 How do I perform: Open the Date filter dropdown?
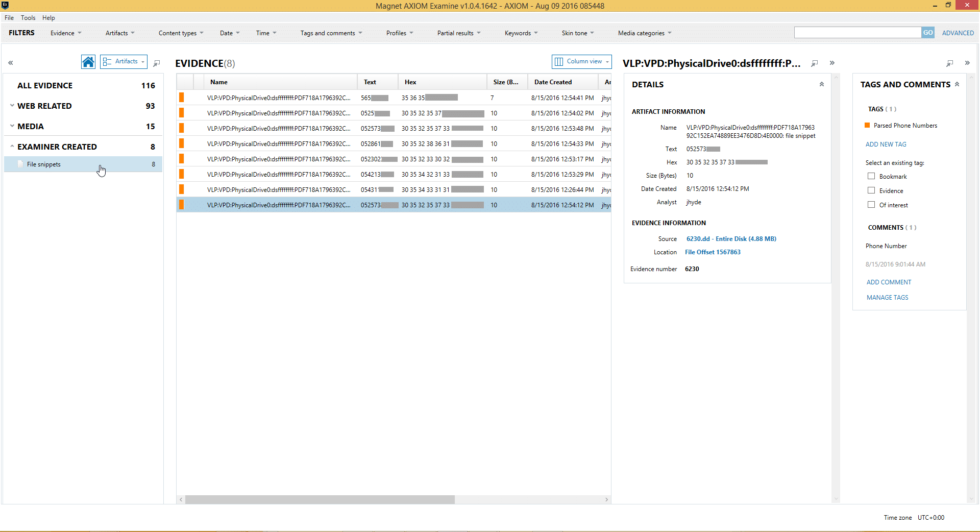[230, 33]
